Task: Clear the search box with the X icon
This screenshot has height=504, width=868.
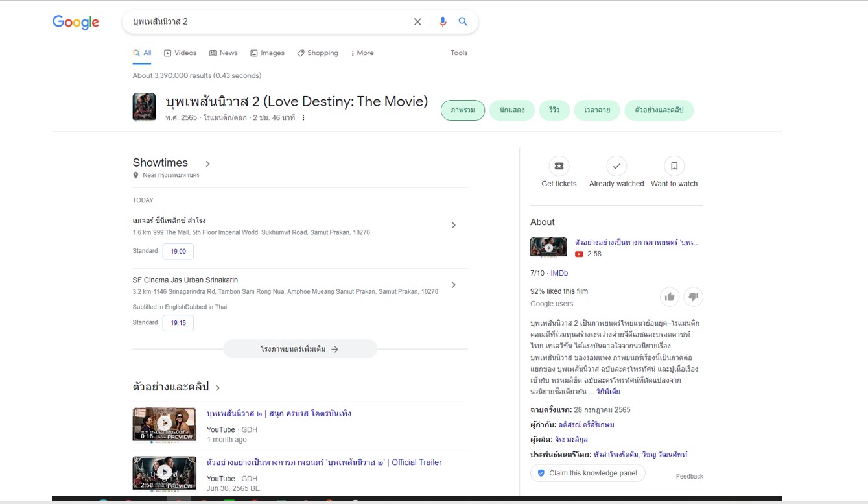Action: click(x=417, y=22)
